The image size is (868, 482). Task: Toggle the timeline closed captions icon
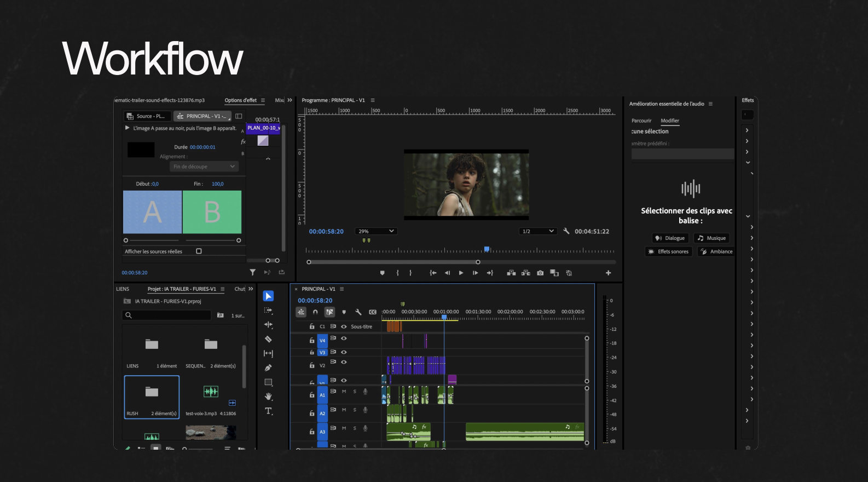373,312
